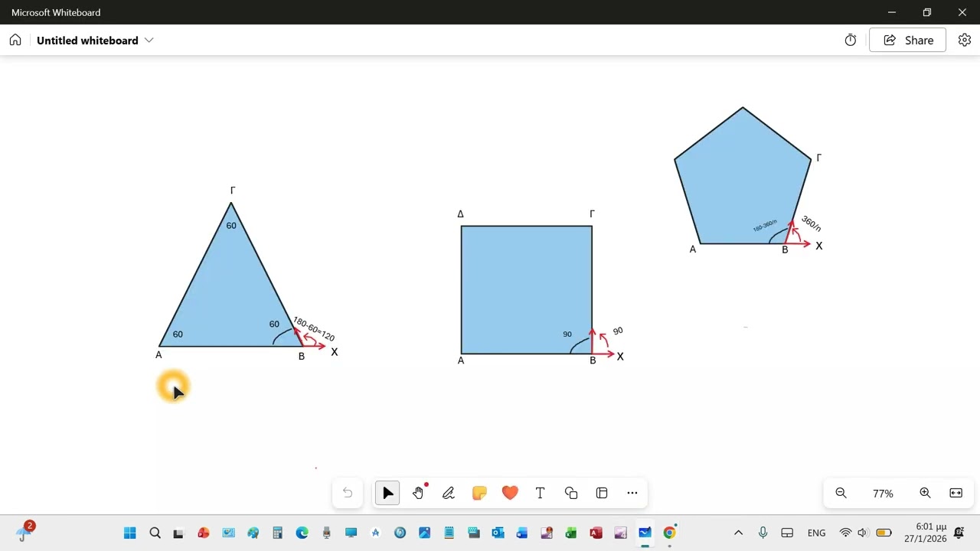Click the Undo arrow in toolbar
980x551 pixels.
pos(348,493)
